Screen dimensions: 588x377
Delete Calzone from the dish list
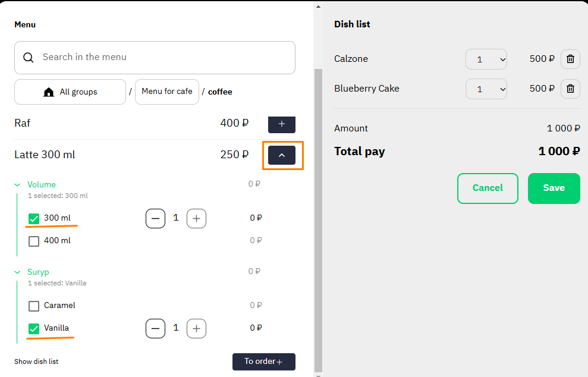point(570,59)
